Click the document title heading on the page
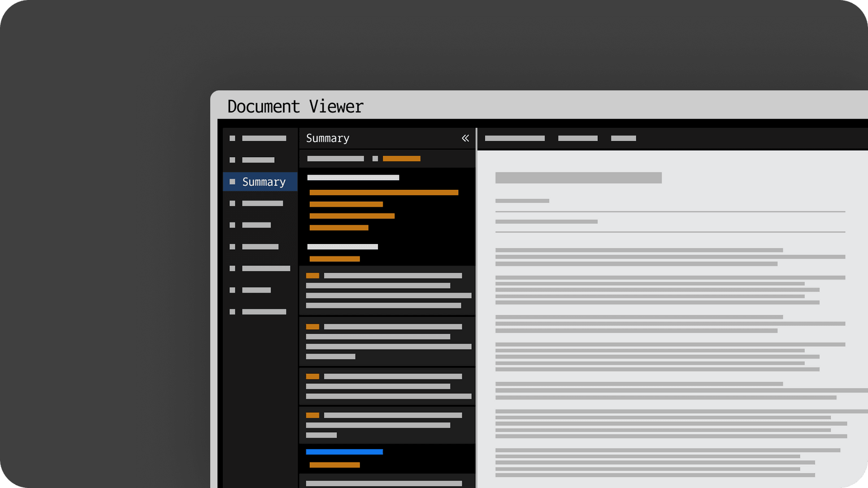This screenshot has width=868, height=488. (578, 178)
